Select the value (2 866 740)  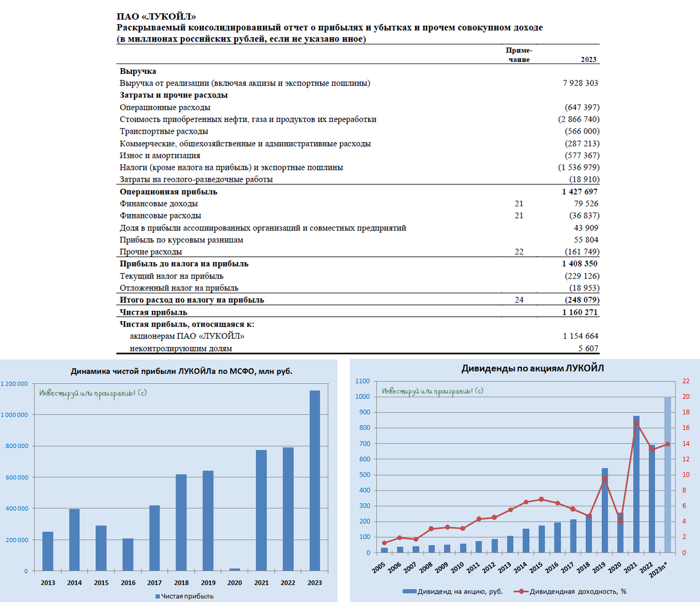[x=579, y=119]
